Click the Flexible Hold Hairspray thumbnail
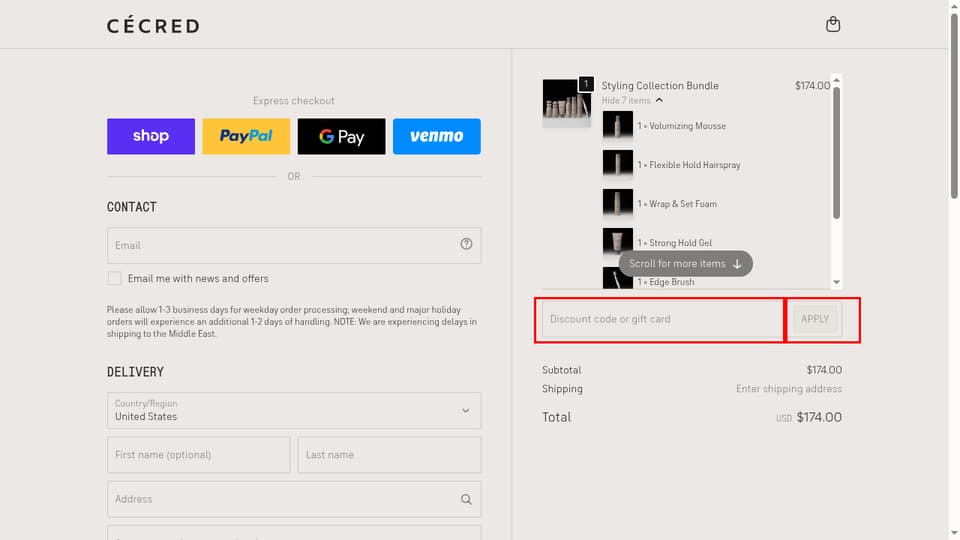 point(618,165)
